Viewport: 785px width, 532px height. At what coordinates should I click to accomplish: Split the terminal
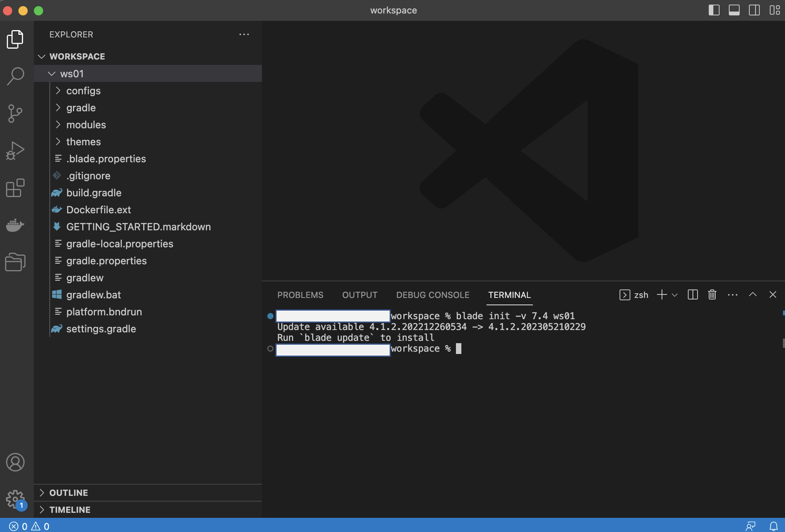tap(693, 295)
